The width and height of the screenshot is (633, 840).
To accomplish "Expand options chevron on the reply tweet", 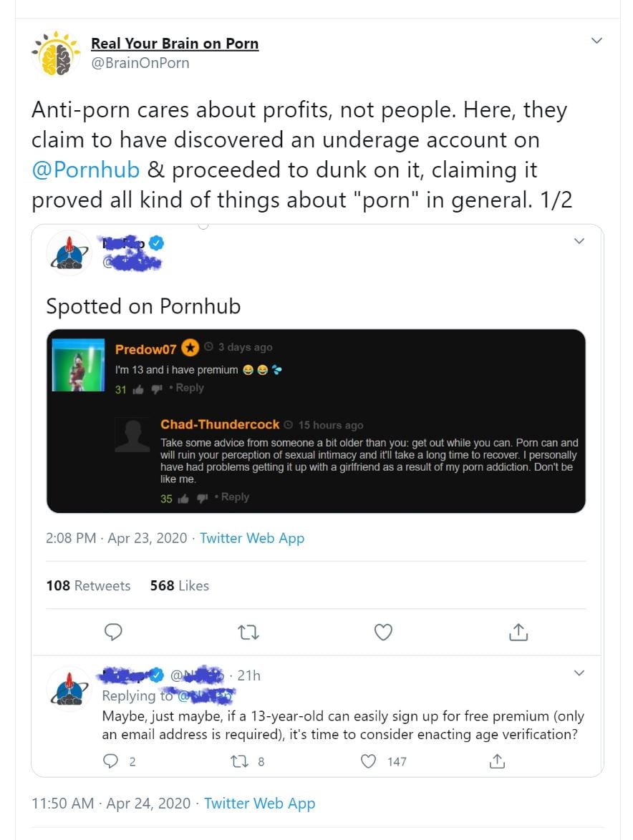I will point(579,673).
